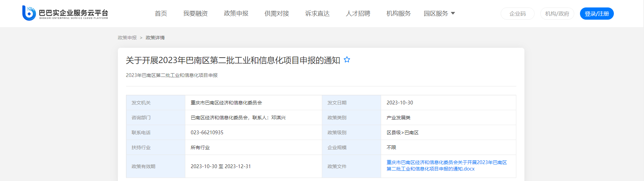
Task: Navigate to 诉求直达 page
Action: (x=317, y=14)
